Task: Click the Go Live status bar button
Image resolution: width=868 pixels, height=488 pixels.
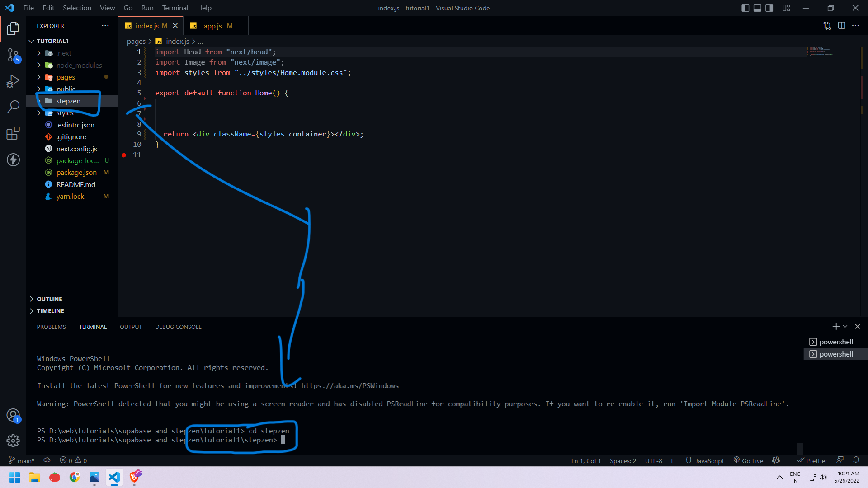Action: point(748,460)
